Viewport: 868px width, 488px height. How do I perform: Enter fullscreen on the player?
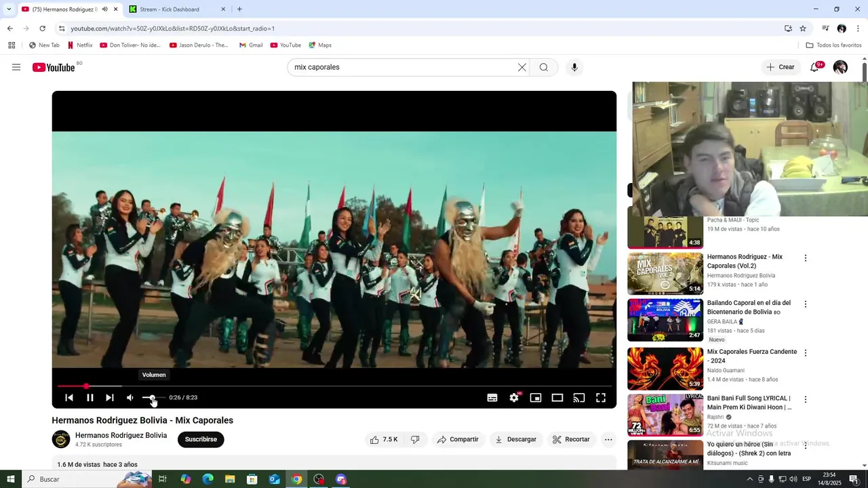601,398
